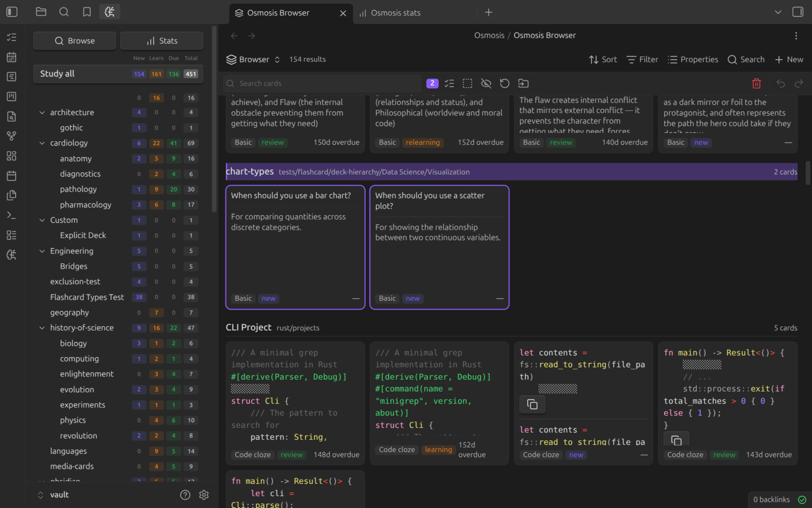The height and width of the screenshot is (508, 812).
Task: Select all cards with the toolbar checklist icon
Action: [449, 83]
